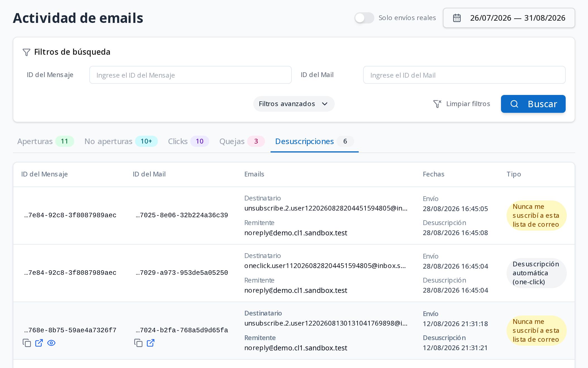Click recipient unsubscribe.2.user12202608130131... email

326,323
